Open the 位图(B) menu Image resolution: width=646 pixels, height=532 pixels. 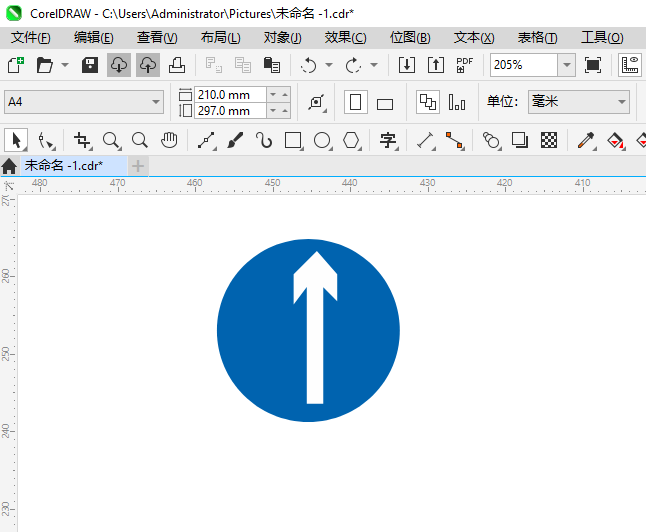click(x=410, y=38)
